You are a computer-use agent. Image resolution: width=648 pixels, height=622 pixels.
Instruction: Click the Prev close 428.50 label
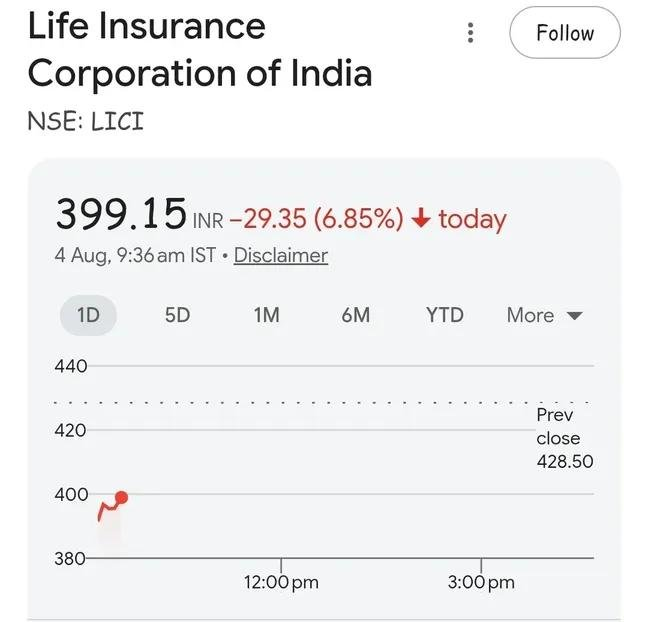(x=565, y=438)
